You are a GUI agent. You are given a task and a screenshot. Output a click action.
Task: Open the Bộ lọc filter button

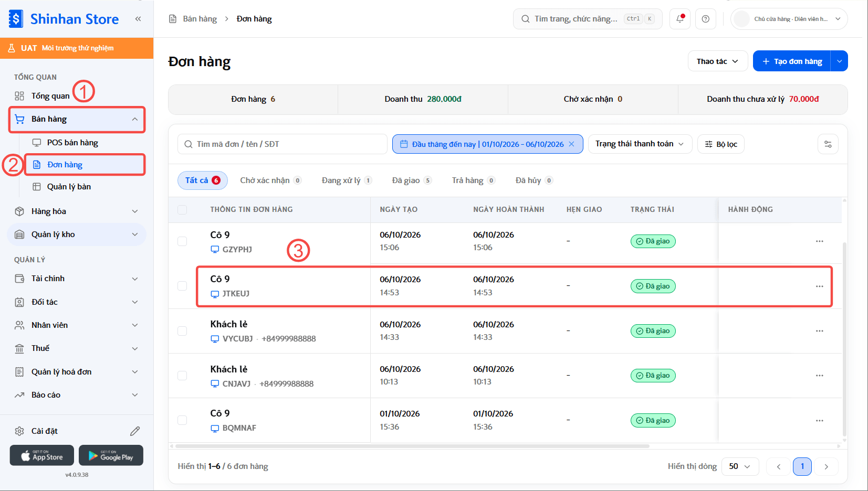(x=721, y=144)
